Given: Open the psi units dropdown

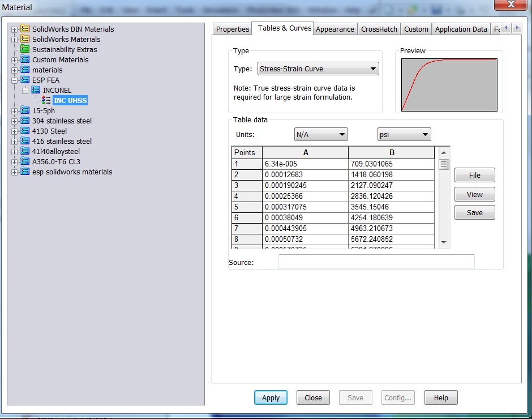Looking at the screenshot, I should point(404,134).
